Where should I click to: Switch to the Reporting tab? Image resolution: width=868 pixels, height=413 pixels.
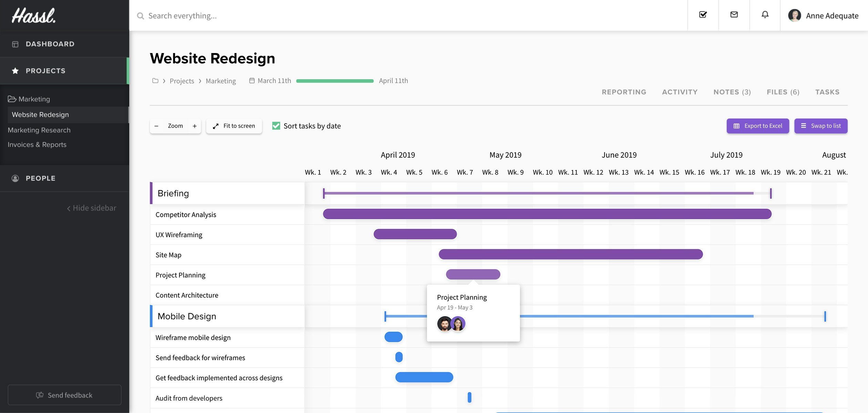pos(624,92)
